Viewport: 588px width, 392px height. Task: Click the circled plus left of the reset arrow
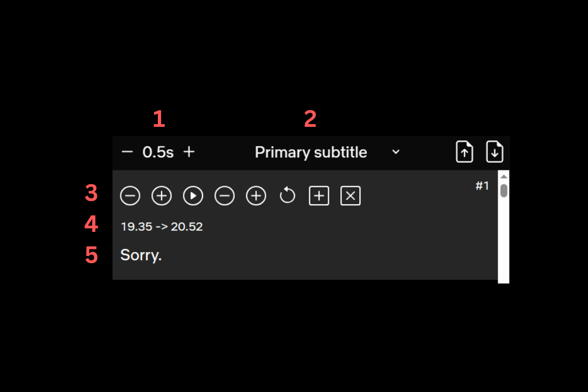point(256,196)
